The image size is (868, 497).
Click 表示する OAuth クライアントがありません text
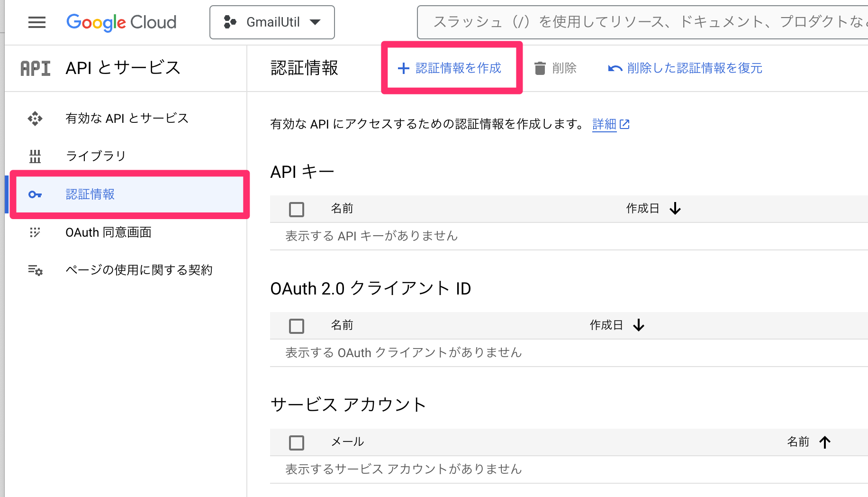click(404, 353)
